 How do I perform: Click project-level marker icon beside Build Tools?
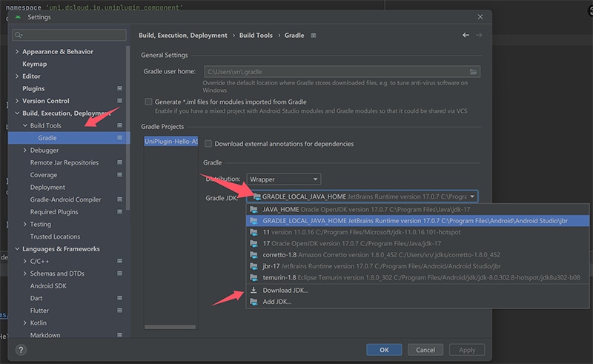[x=119, y=125]
